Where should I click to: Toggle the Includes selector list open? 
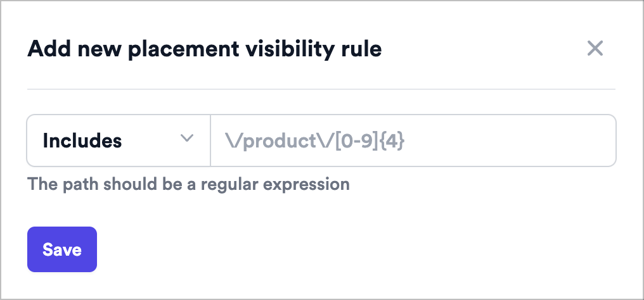tap(119, 141)
